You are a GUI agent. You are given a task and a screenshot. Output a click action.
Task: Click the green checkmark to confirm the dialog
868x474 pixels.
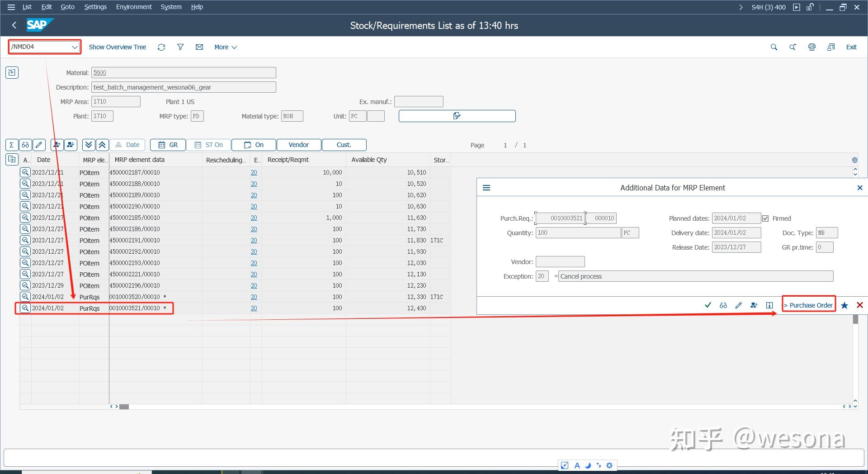click(x=708, y=305)
